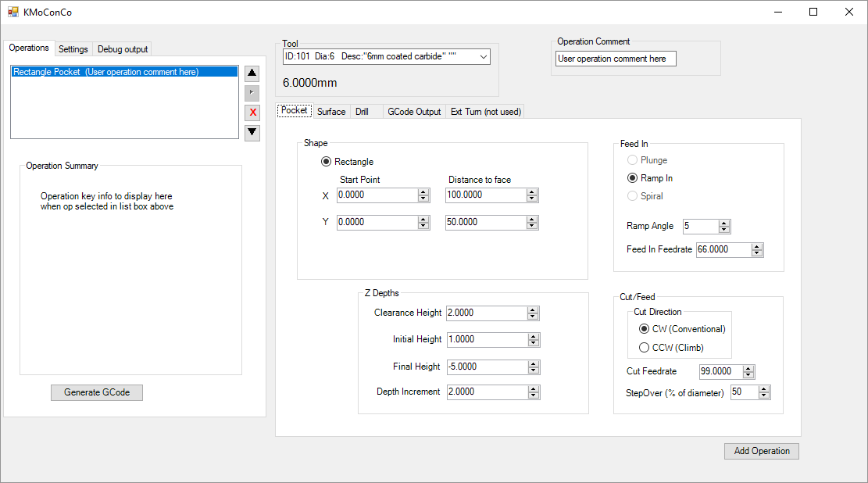Click the Operation Comment text field

(616, 59)
